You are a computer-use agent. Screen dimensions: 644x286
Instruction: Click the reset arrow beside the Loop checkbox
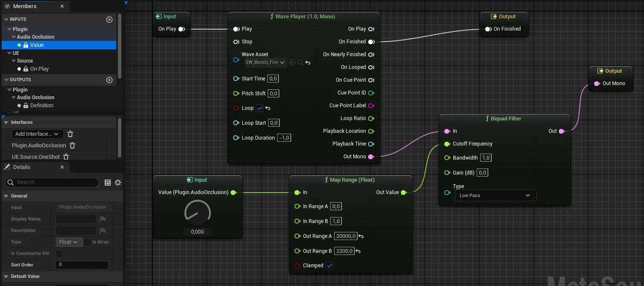pyautogui.click(x=268, y=109)
